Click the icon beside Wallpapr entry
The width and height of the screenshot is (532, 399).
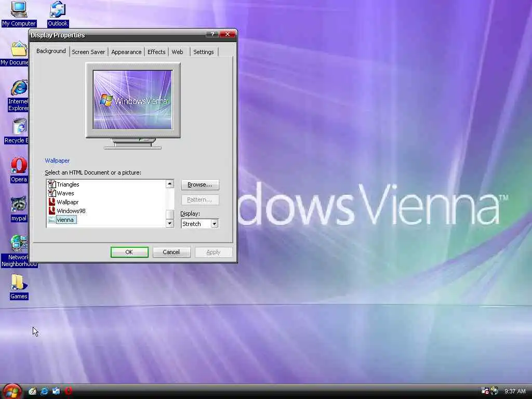51,202
